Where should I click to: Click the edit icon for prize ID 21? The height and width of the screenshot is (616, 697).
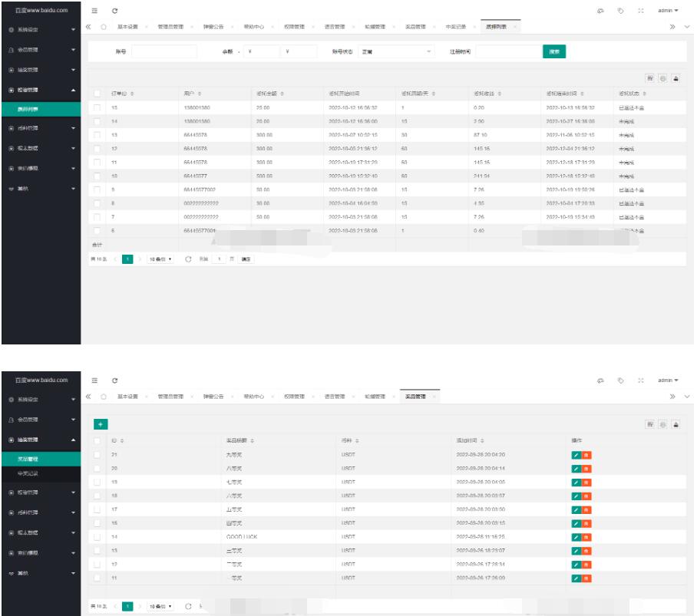point(576,455)
